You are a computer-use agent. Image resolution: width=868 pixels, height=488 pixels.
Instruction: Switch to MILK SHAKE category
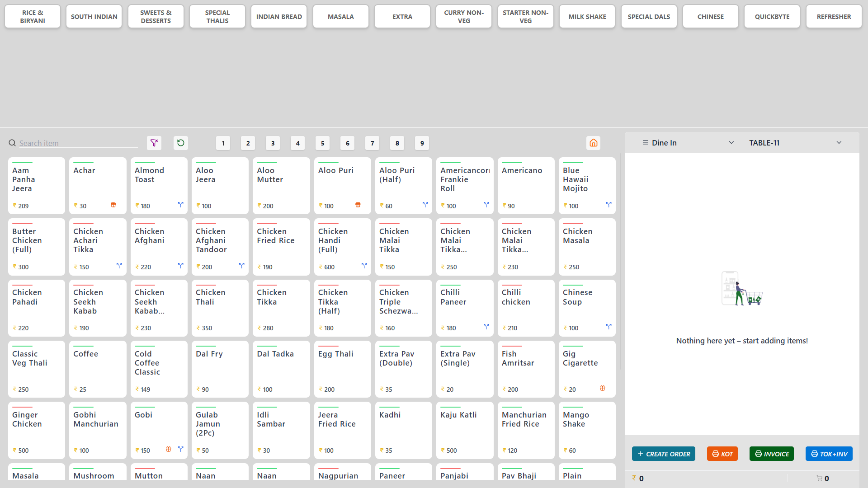(x=587, y=17)
